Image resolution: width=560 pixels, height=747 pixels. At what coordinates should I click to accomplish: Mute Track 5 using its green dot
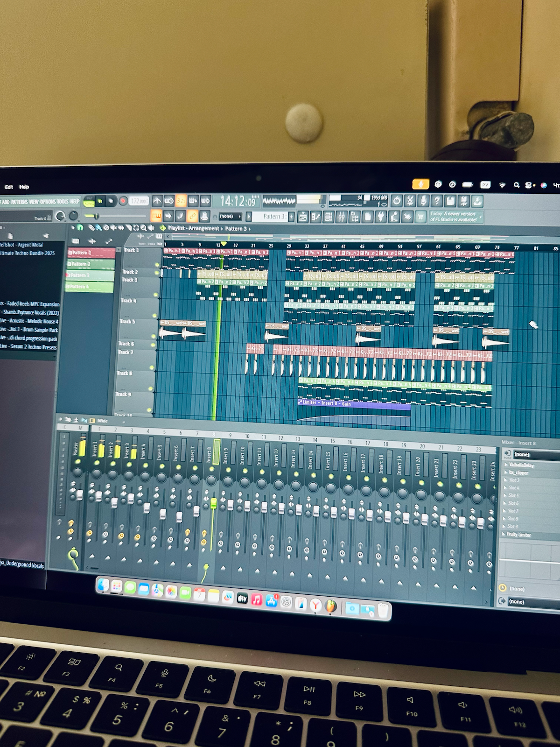coord(154,336)
